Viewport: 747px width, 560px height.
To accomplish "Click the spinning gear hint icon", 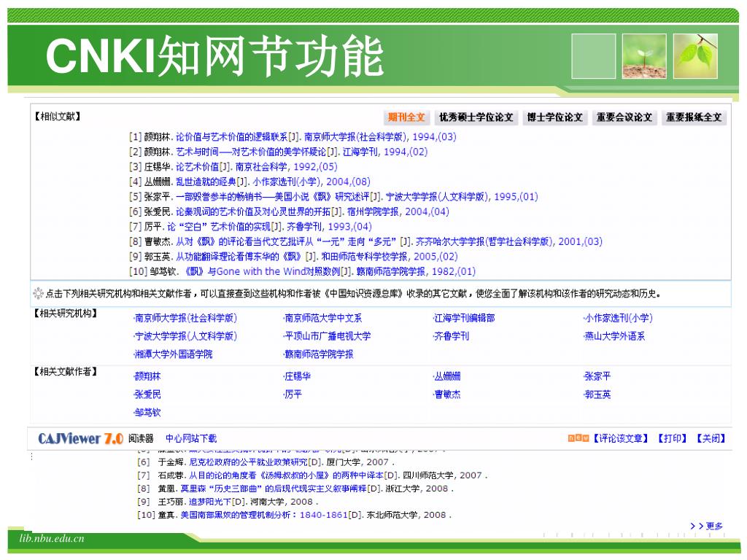I will pos(38,294).
